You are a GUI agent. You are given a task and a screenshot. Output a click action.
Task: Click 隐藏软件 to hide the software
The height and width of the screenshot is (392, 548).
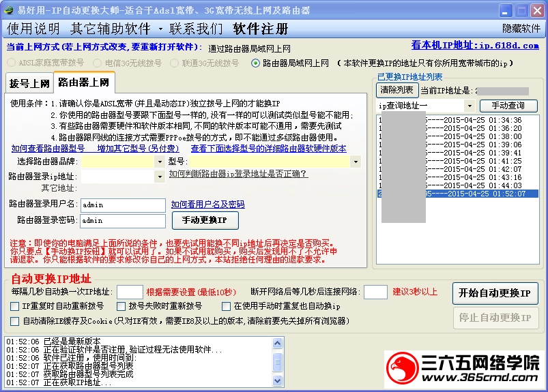point(521,28)
